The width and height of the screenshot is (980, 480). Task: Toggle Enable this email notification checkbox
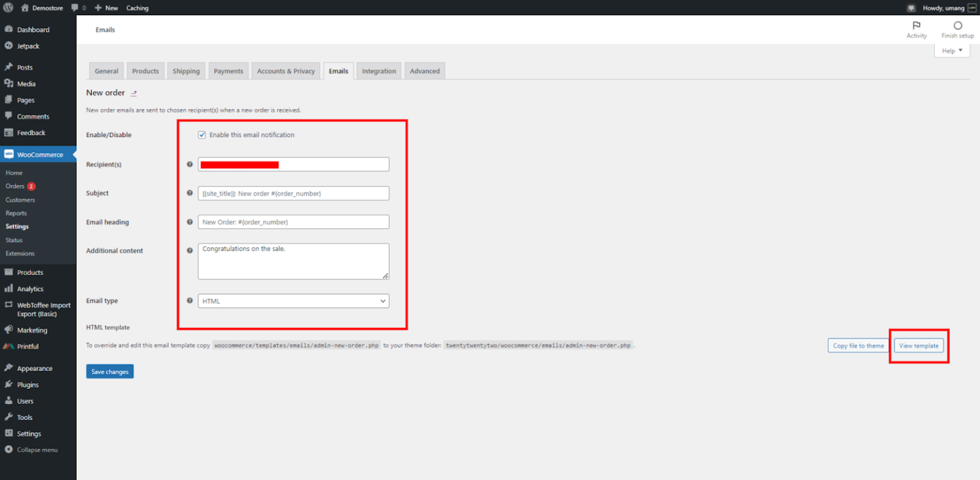tap(202, 135)
